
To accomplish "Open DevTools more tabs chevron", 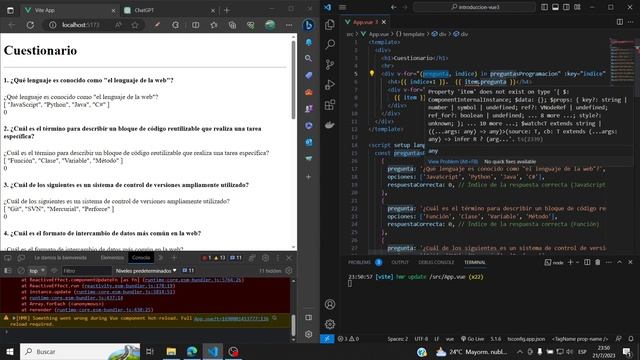I will [161, 258].
